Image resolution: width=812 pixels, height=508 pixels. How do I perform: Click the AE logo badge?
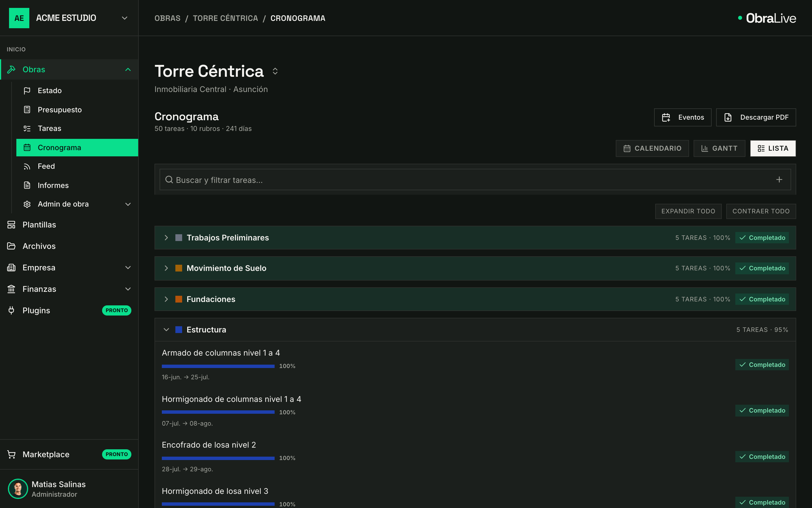[19, 18]
